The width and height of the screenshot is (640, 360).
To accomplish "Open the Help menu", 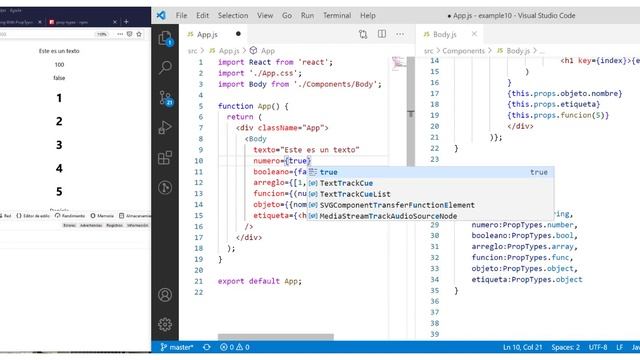I will (368, 16).
